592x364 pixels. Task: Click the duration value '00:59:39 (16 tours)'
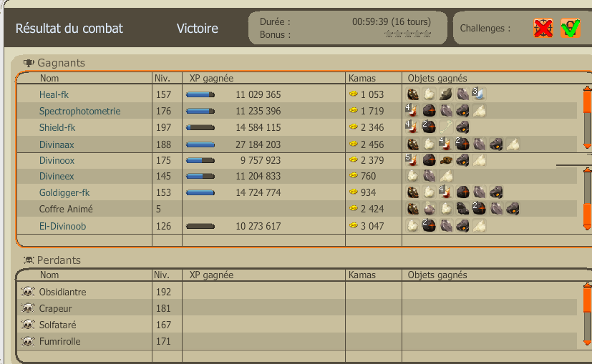pos(392,22)
